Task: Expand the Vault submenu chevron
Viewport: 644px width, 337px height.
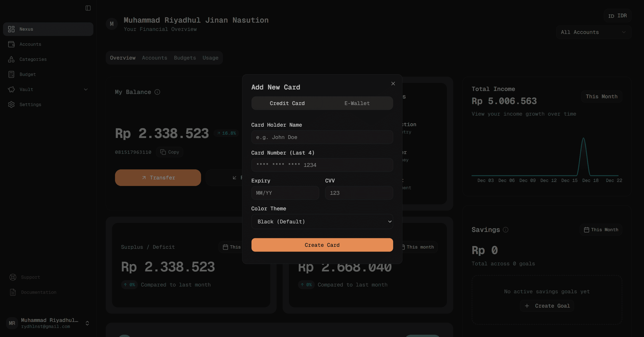Action: click(x=86, y=89)
